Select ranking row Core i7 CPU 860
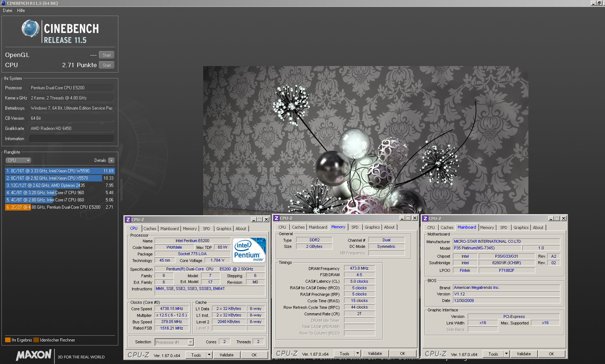Viewport: 605px width, 364px height. [60, 200]
